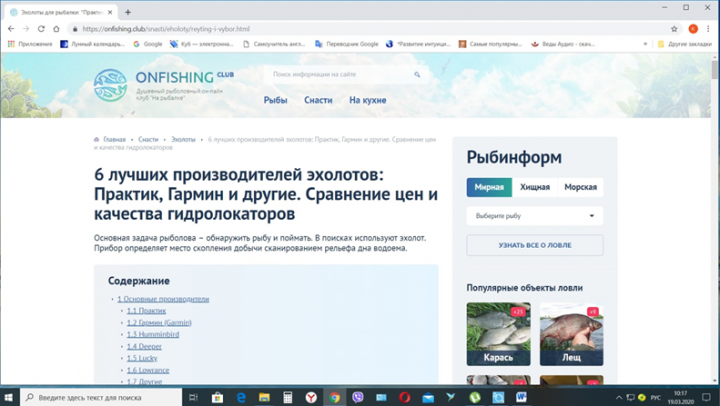Open the Самоучитель англ... bookmark
The width and height of the screenshot is (720, 406).
pos(274,44)
